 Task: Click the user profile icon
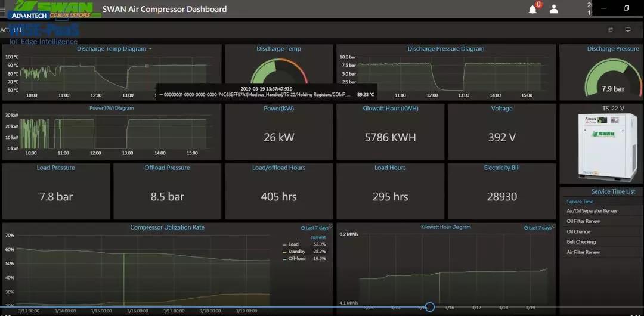click(554, 9)
